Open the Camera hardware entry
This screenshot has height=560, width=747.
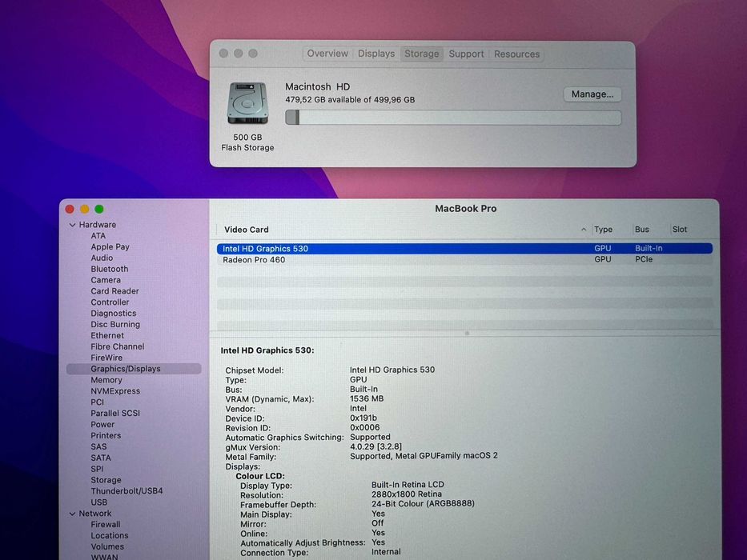106,280
